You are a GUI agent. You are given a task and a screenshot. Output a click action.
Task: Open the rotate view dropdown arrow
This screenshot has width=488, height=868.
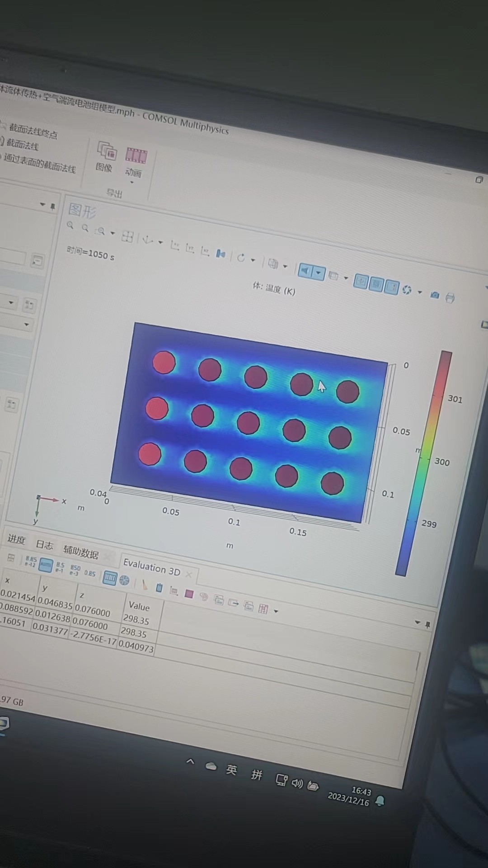[x=253, y=260]
